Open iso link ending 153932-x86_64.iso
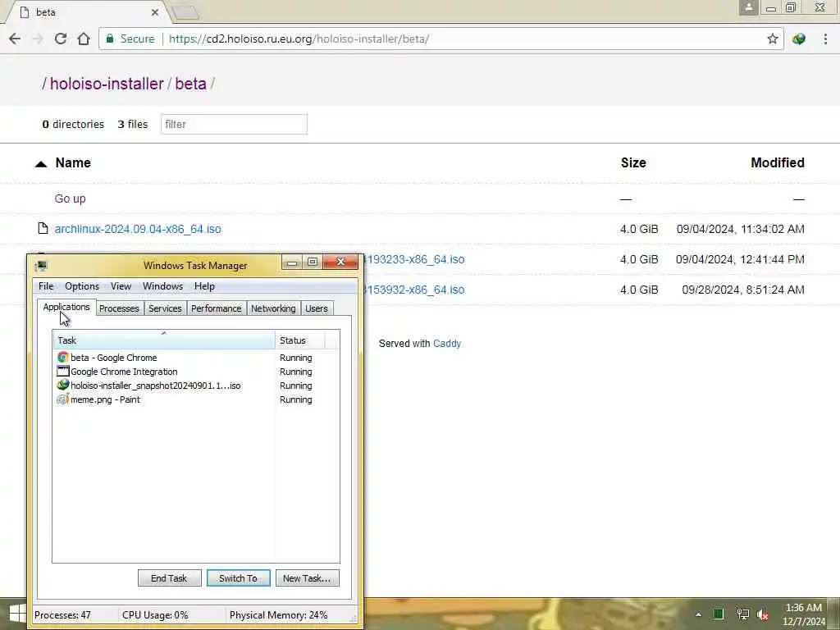This screenshot has height=630, width=840. (x=414, y=290)
